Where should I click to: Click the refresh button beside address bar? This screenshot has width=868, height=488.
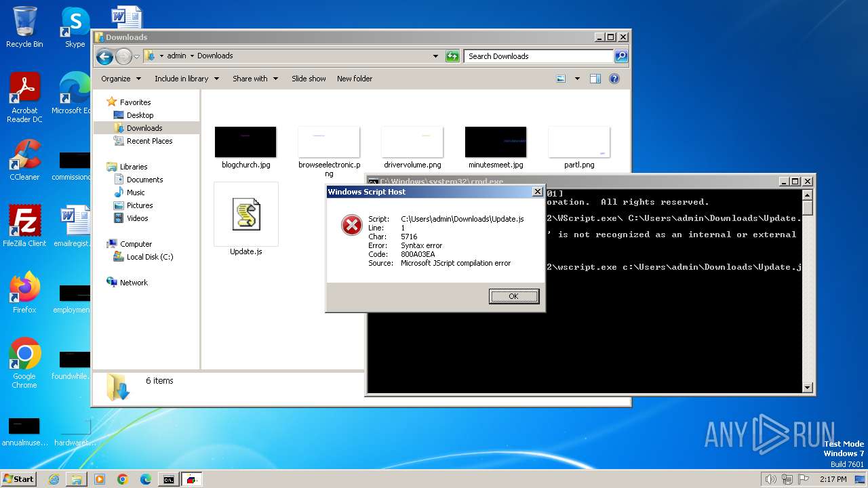pos(452,56)
